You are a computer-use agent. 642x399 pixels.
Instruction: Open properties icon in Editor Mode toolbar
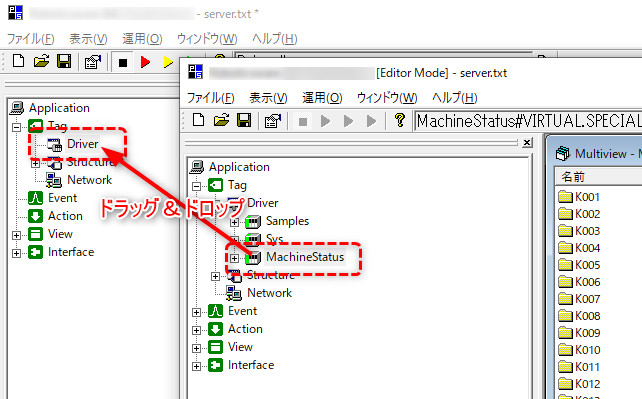[273, 121]
